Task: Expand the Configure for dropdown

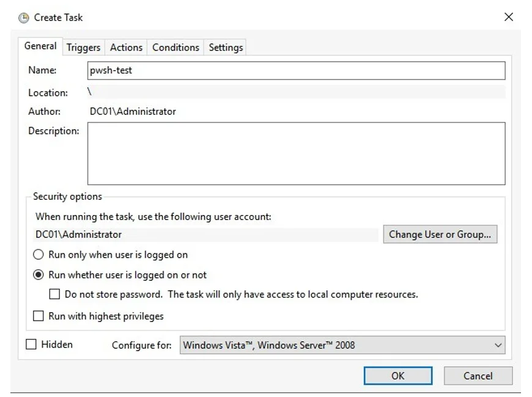Action: pyautogui.click(x=343, y=345)
